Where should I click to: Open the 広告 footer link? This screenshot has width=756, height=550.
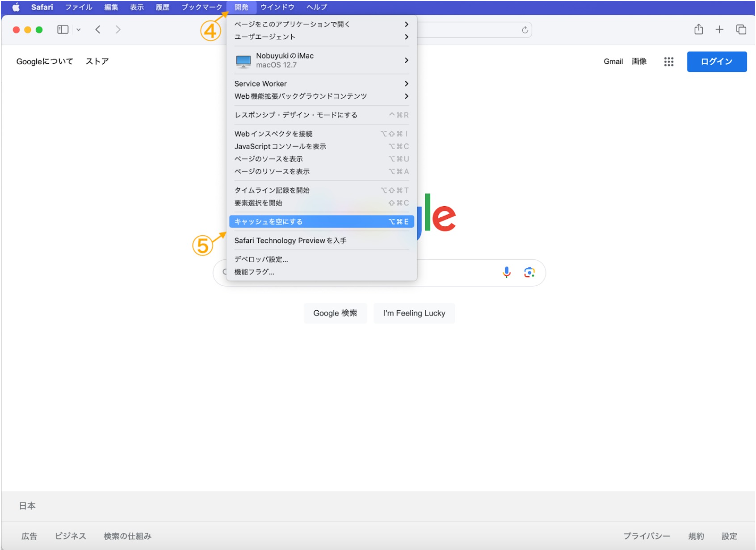pos(29,536)
